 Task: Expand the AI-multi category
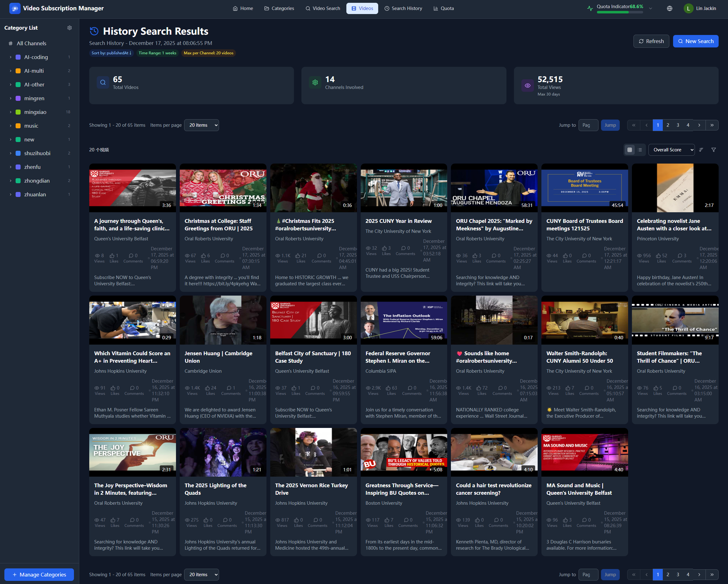[x=11, y=71]
